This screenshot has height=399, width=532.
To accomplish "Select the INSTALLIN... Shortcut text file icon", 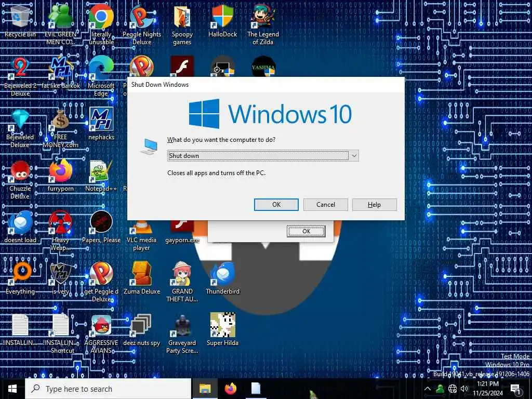I will click(61, 334).
